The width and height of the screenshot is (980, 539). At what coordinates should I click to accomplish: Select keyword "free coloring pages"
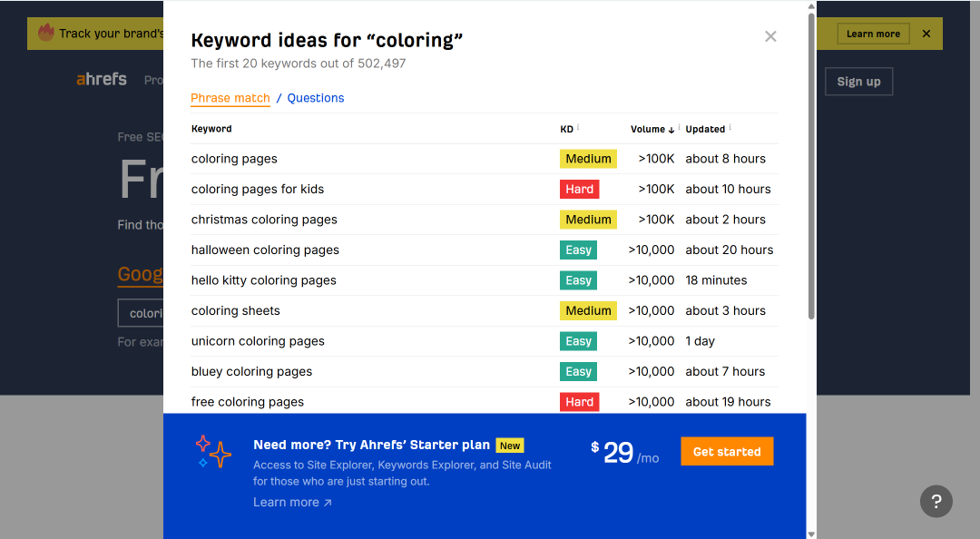[248, 402]
